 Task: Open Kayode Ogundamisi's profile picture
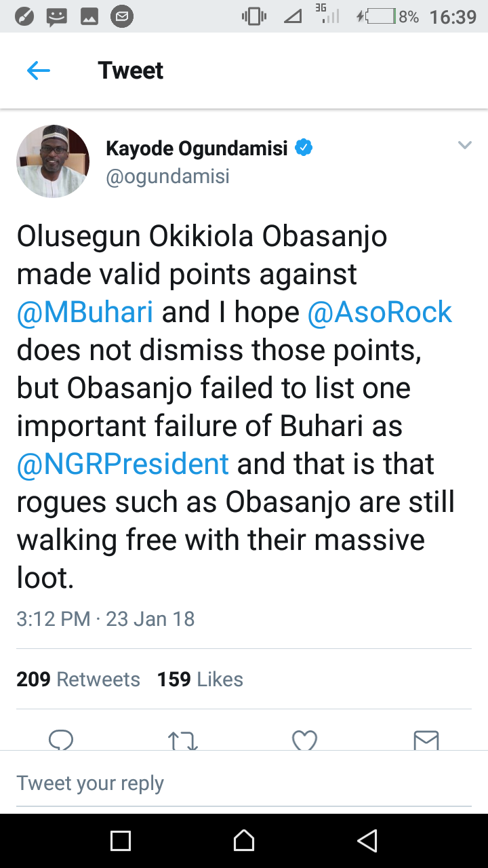(x=53, y=161)
